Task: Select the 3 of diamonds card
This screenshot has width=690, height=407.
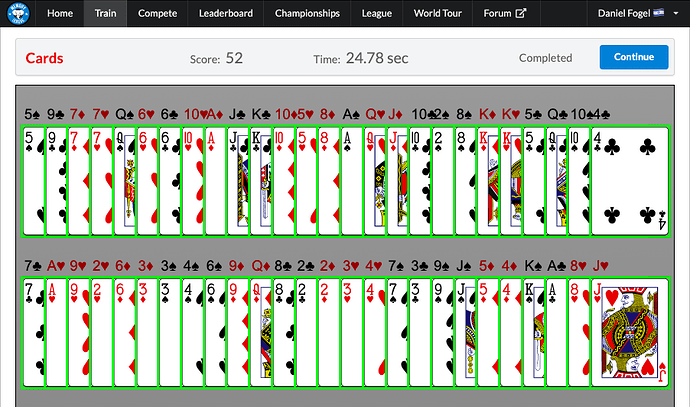Action: tap(148, 332)
